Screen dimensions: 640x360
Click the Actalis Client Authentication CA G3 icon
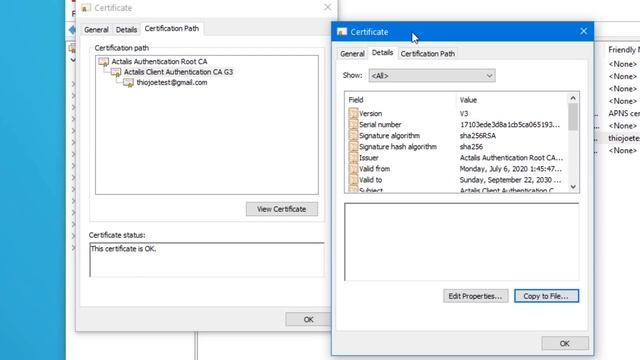pyautogui.click(x=116, y=72)
